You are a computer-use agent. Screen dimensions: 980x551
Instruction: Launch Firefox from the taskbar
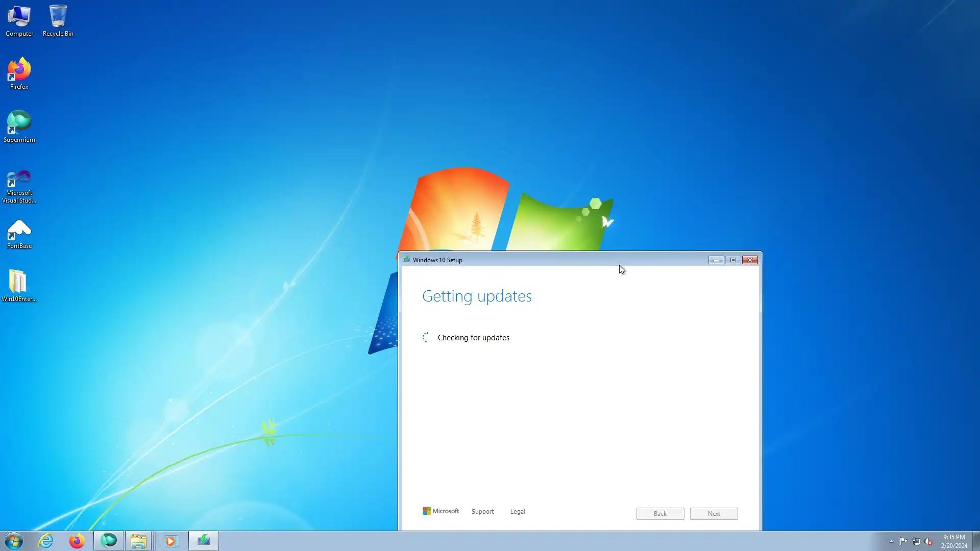(77, 541)
